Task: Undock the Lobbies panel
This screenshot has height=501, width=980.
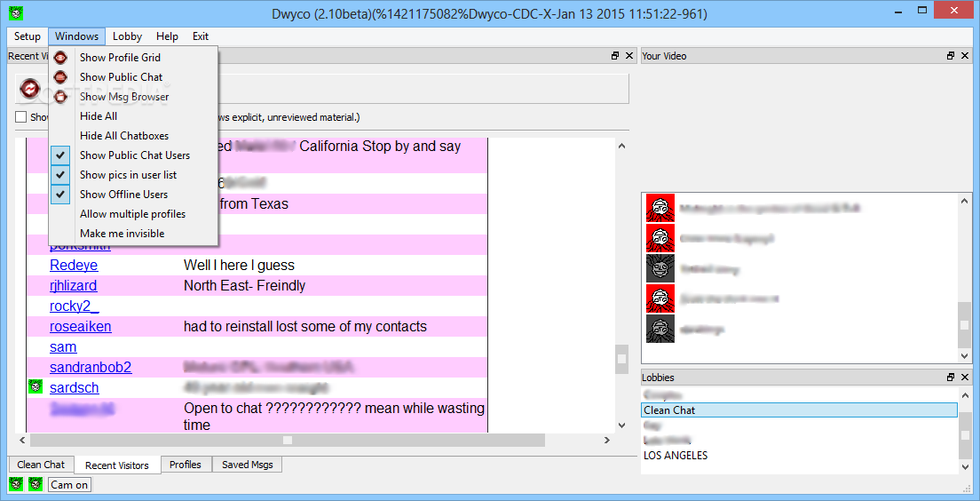Action: (951, 378)
